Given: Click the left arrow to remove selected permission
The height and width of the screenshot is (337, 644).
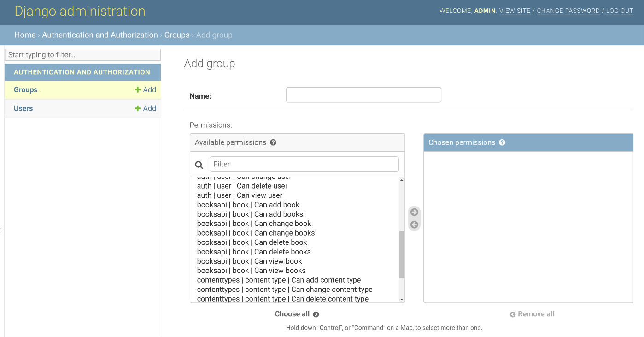Looking at the screenshot, I should click(x=414, y=225).
